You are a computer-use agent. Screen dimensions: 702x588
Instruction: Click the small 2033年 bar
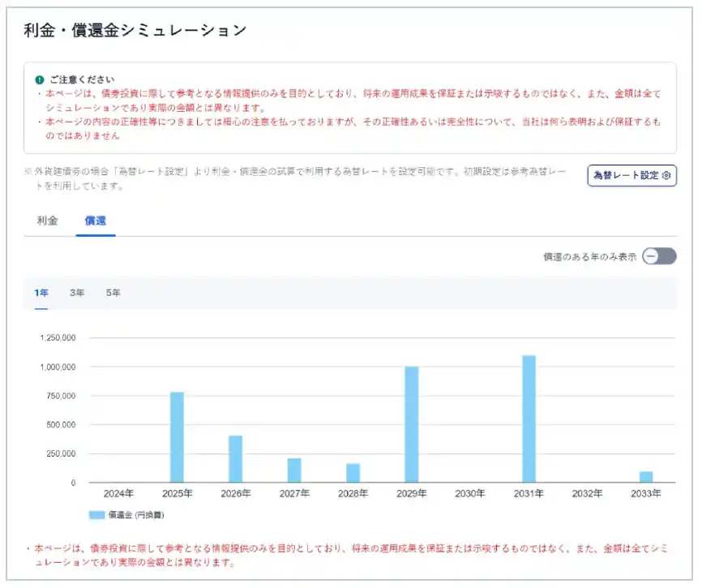645,477
